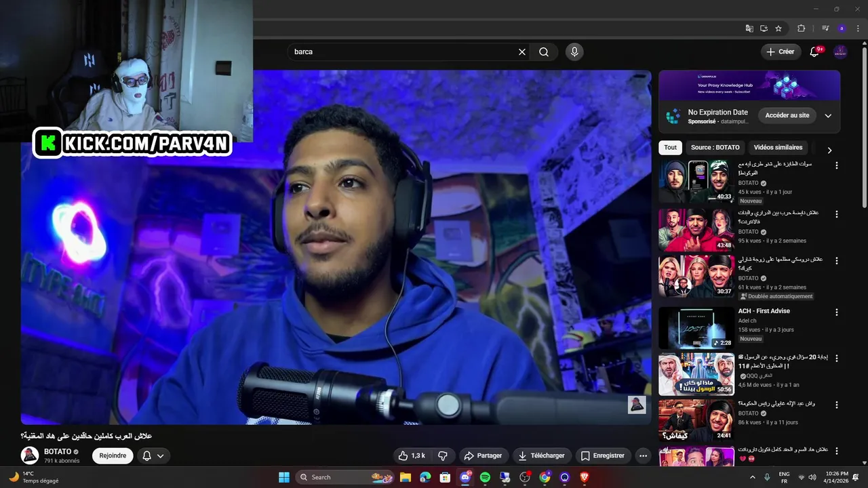The height and width of the screenshot is (488, 868).
Task: Open File Explorer from the taskbar
Action: tap(406, 477)
